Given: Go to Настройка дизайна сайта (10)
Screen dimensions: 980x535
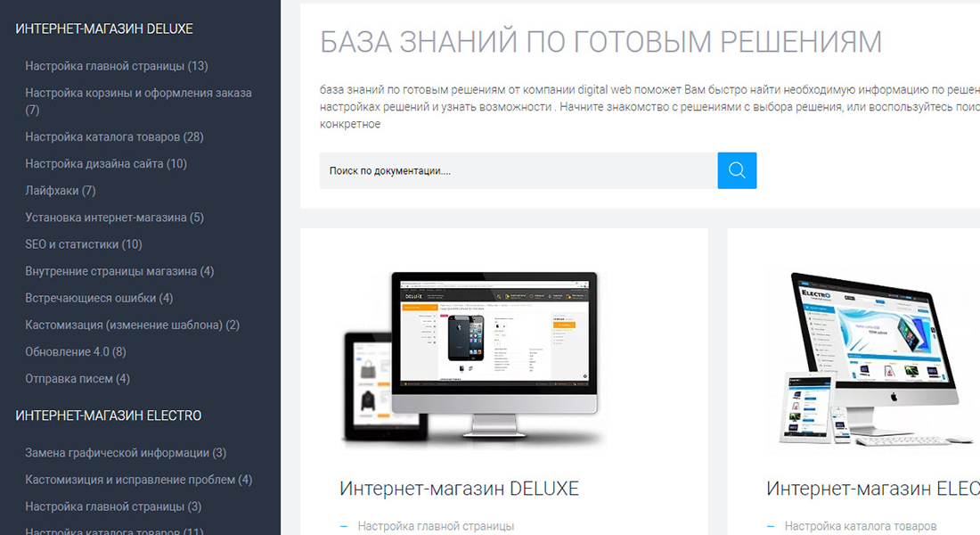Looking at the screenshot, I should [x=106, y=164].
